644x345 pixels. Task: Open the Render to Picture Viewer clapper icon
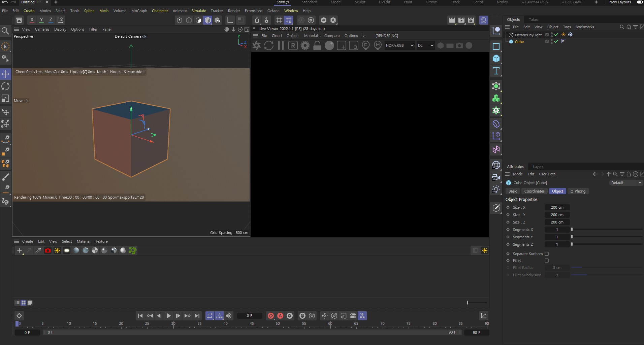pos(461,20)
